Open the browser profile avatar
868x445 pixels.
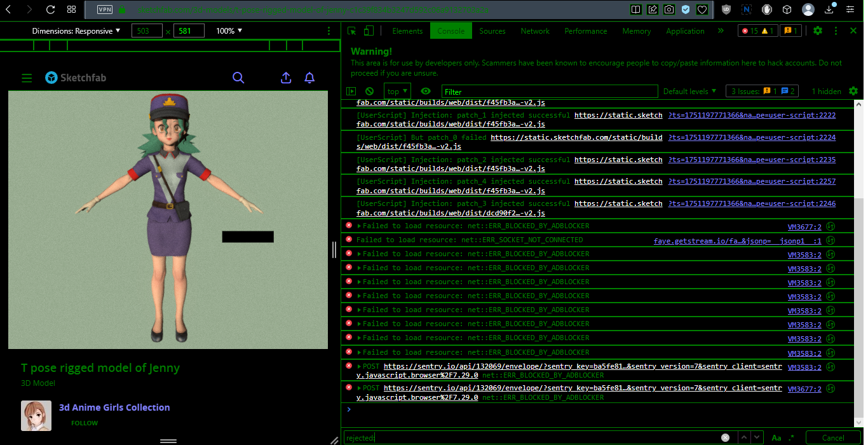coord(808,10)
